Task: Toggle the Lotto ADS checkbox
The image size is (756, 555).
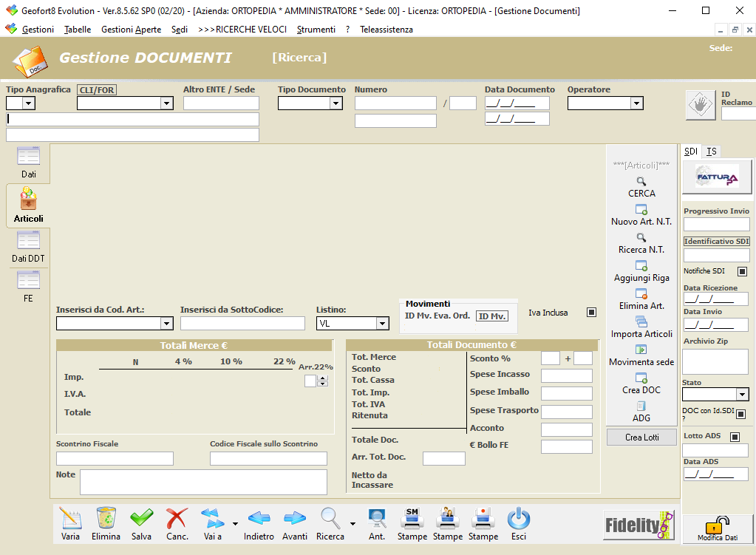Action: (x=735, y=437)
